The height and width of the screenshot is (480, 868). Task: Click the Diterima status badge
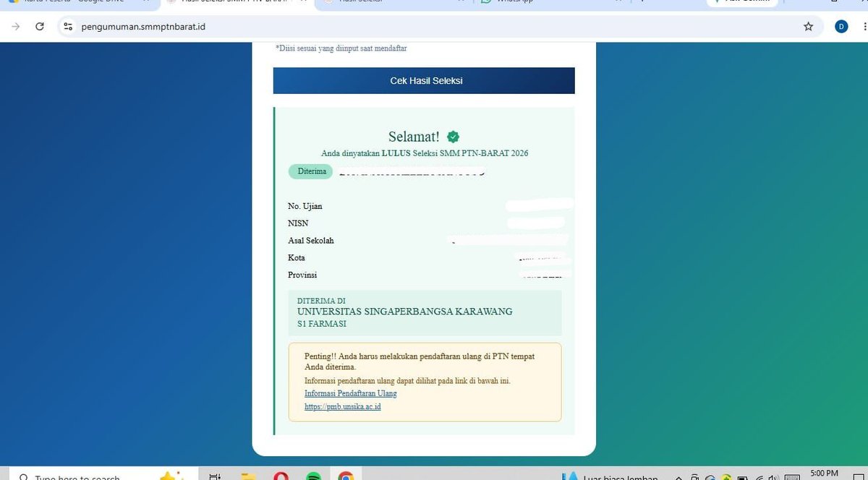(x=312, y=172)
